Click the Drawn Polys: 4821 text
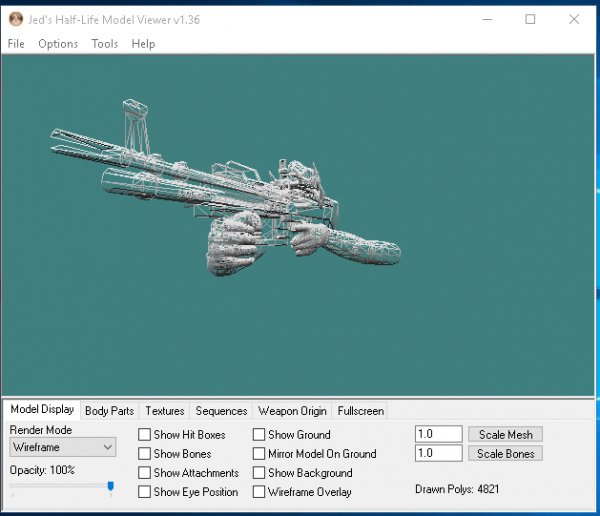This screenshot has width=600, height=516. pyautogui.click(x=457, y=489)
